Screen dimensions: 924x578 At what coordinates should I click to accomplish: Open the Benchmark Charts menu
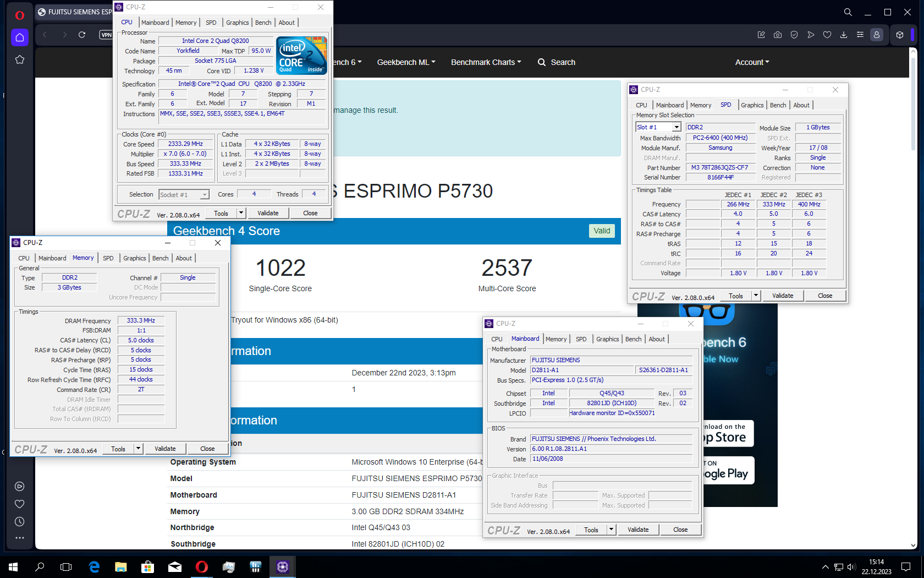(x=486, y=62)
